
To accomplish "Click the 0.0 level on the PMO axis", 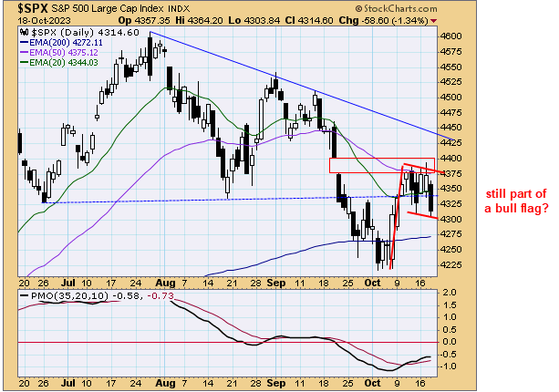I will 447,341.
